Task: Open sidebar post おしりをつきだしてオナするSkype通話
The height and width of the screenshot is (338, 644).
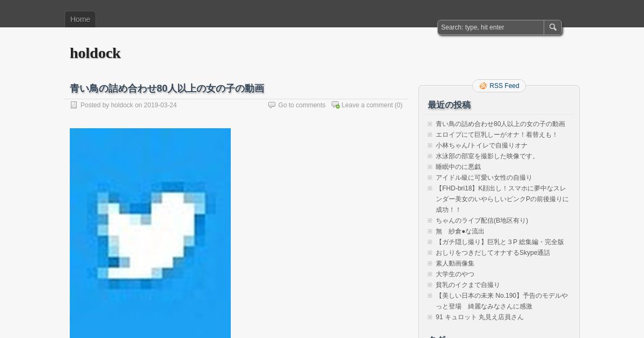Action: click(x=493, y=253)
